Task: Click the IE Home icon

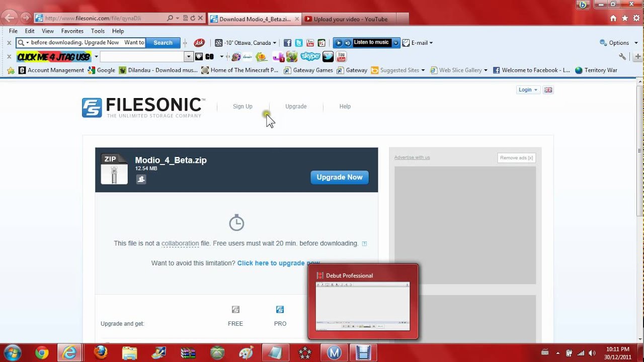Action: (x=613, y=18)
